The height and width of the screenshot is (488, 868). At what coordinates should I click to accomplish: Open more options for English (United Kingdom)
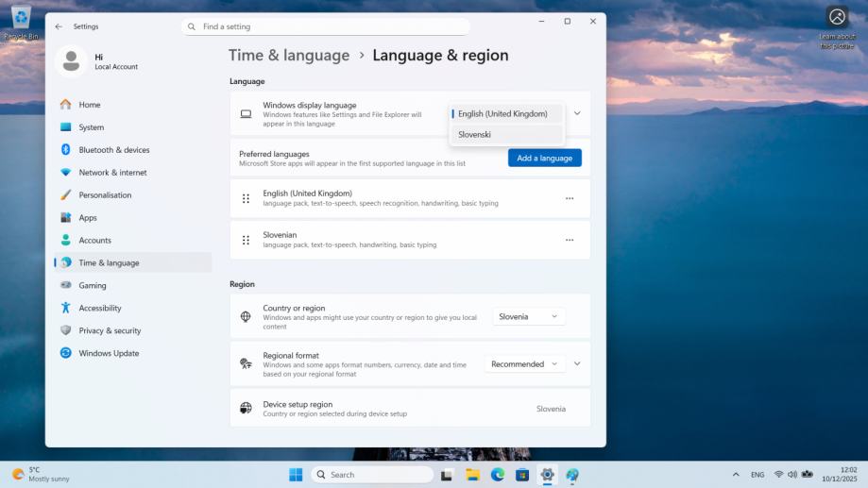570,198
